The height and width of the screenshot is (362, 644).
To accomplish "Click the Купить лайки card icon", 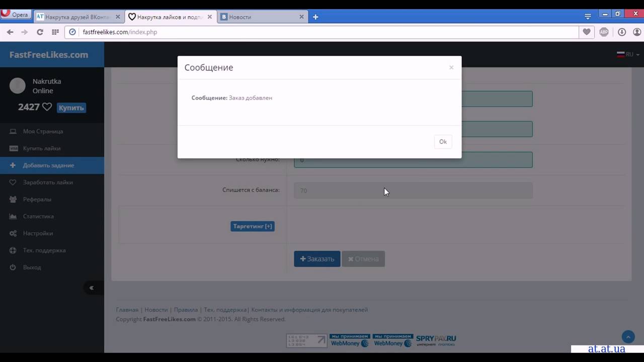I will (x=13, y=148).
